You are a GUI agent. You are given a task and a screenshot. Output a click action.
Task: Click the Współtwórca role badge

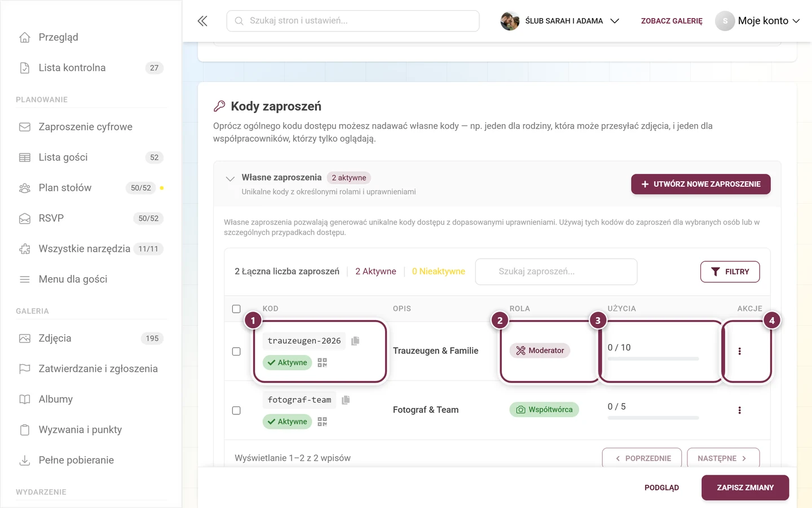click(544, 410)
